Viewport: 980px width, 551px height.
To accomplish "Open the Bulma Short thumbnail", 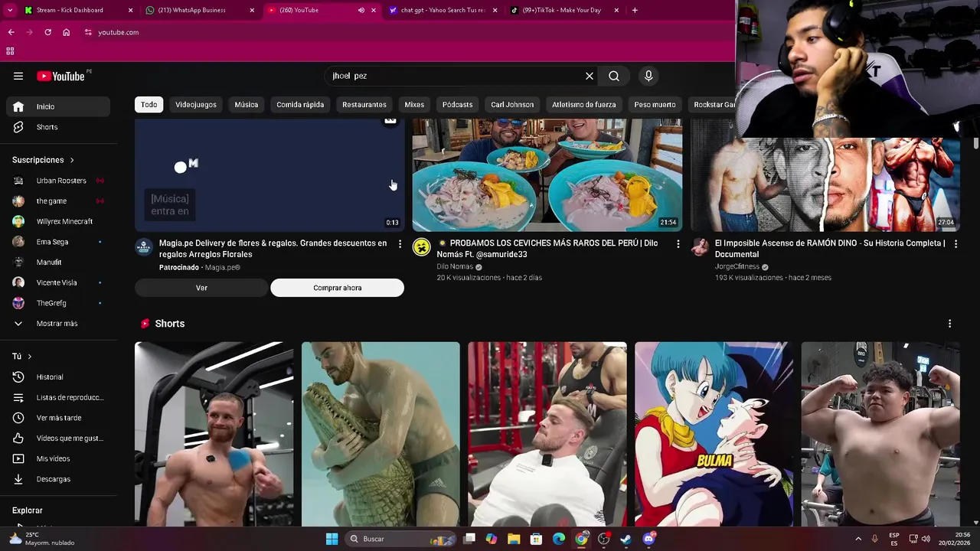I will tap(714, 434).
